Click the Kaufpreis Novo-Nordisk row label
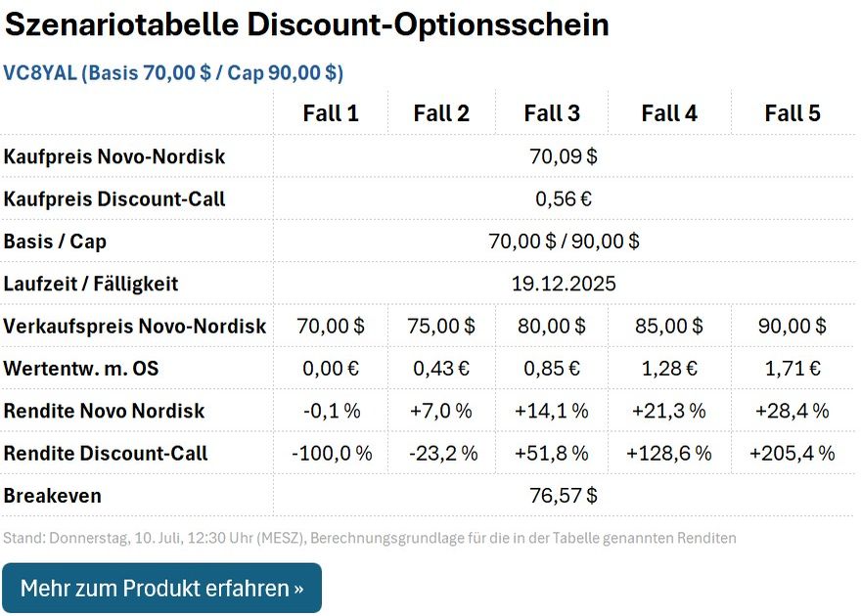Screen dimensions: 861x616 [x=114, y=156]
